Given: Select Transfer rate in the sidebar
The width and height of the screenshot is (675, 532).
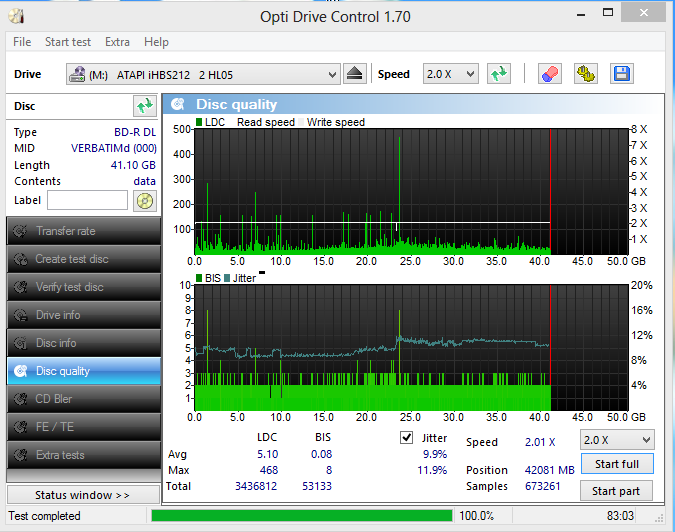Looking at the screenshot, I should pyautogui.click(x=83, y=231).
